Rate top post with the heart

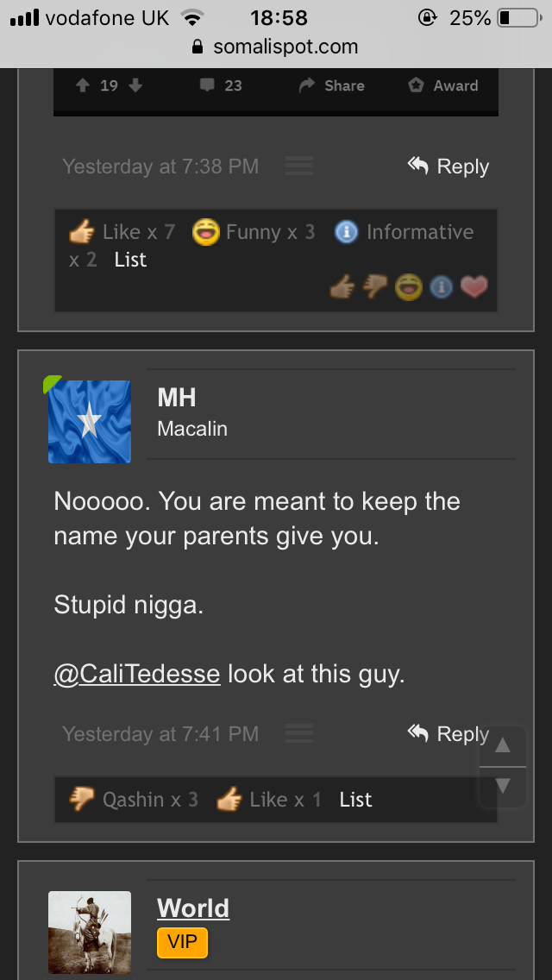(474, 287)
